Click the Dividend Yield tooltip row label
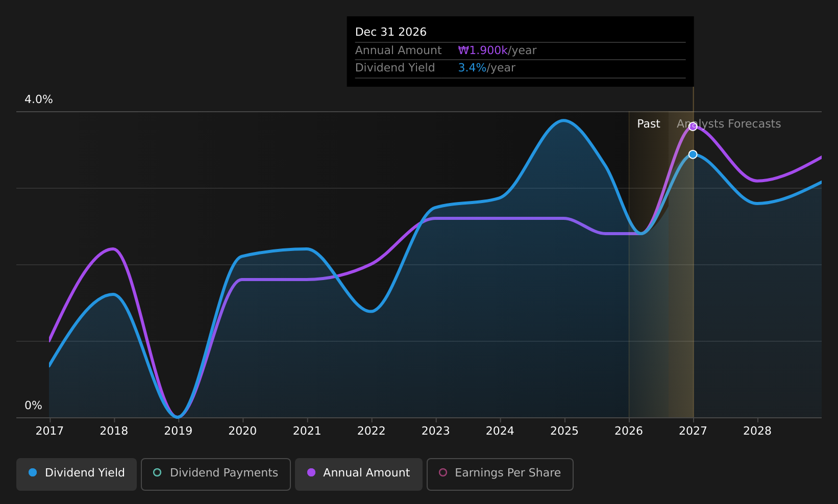The height and width of the screenshot is (504, 838). (x=395, y=68)
